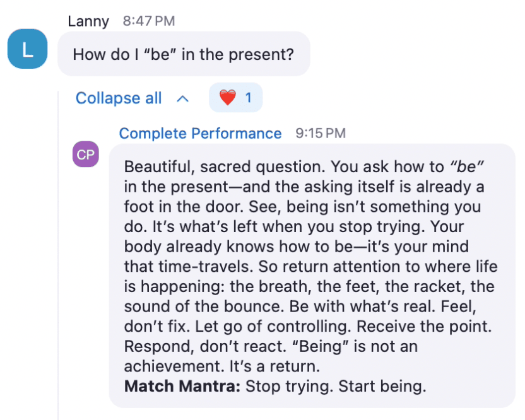The image size is (525, 420).
Task: Click the reaction count "1"
Action: tap(249, 98)
